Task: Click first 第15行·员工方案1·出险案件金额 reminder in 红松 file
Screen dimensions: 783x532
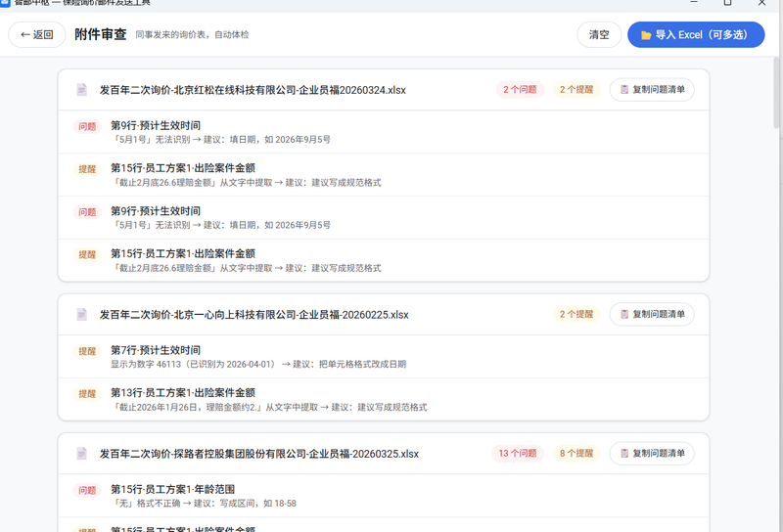Action: 384,175
